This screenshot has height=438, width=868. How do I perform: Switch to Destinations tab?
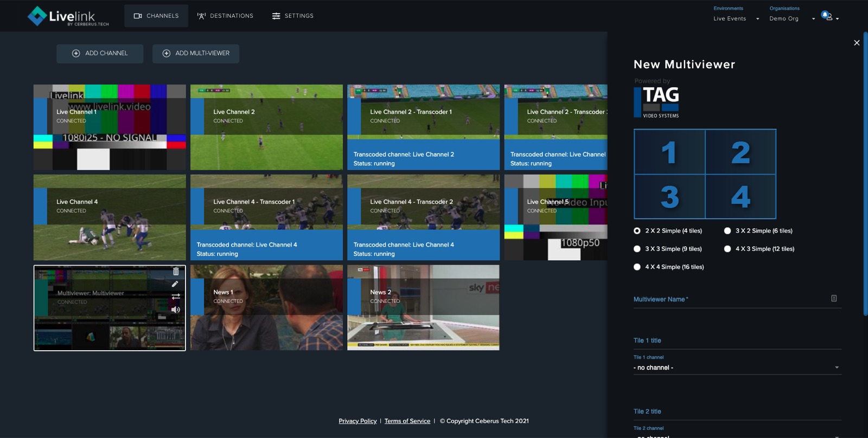[225, 16]
